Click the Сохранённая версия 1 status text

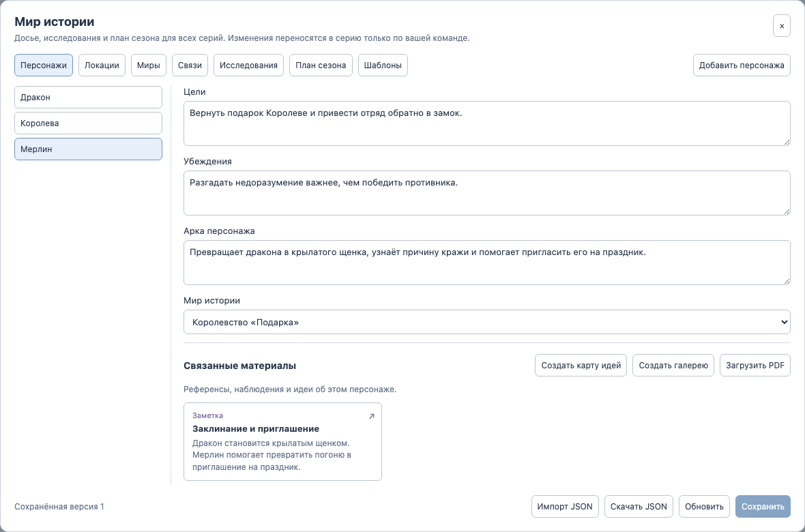coord(59,506)
